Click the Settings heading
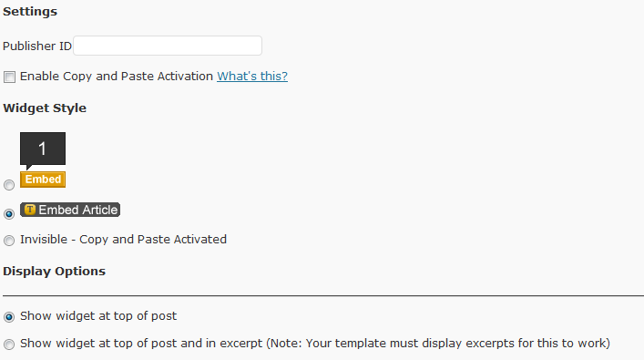The image size is (644, 360). 30,12
